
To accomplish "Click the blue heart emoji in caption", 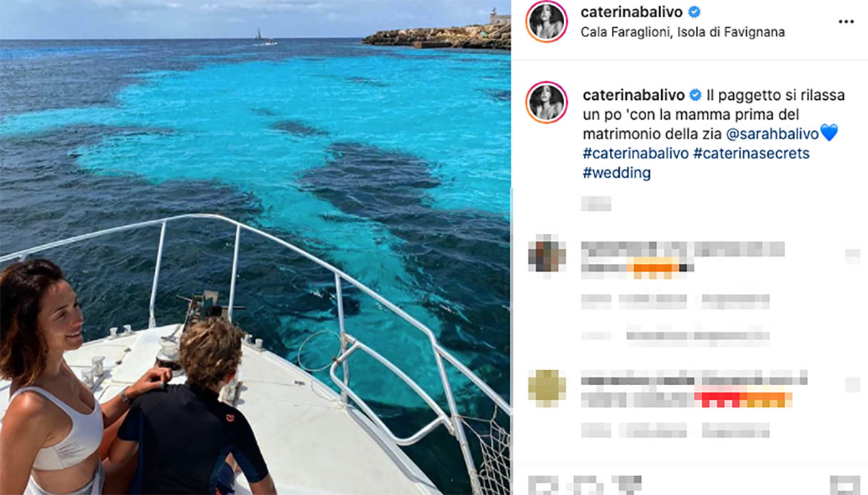I will (828, 133).
